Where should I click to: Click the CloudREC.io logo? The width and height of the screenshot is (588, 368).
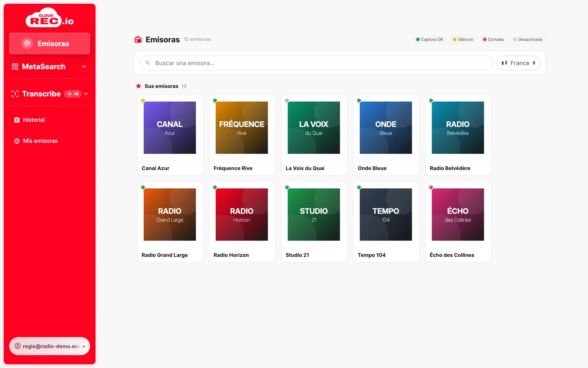[50, 18]
